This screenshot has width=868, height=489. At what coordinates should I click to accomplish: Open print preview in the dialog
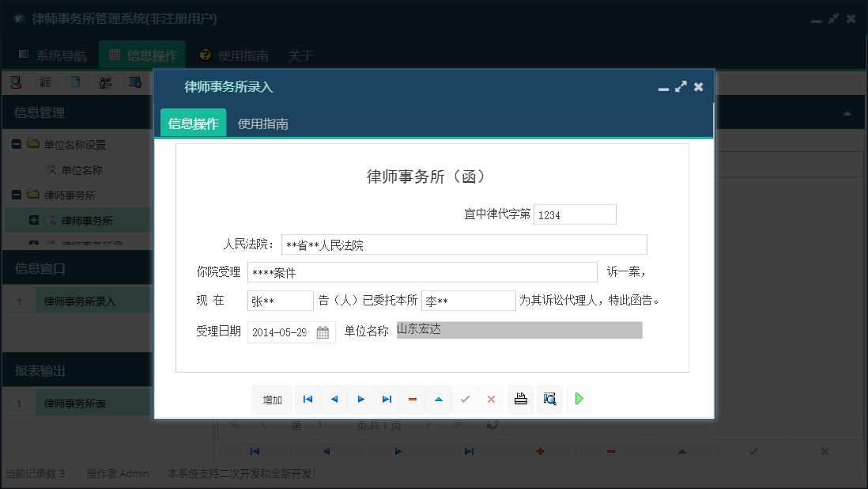[x=549, y=400]
